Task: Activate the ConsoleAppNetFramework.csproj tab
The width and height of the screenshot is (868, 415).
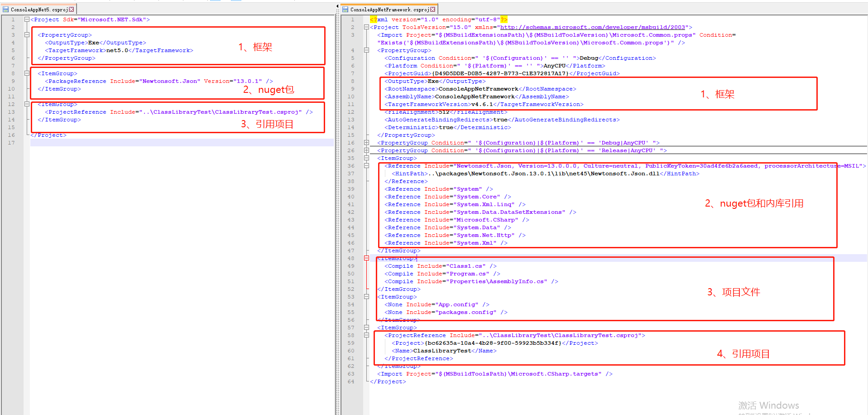Action: coord(389,10)
